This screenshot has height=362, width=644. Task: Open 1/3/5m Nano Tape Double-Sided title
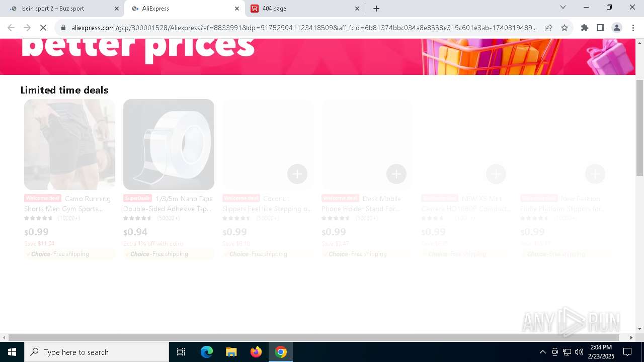pos(169,204)
